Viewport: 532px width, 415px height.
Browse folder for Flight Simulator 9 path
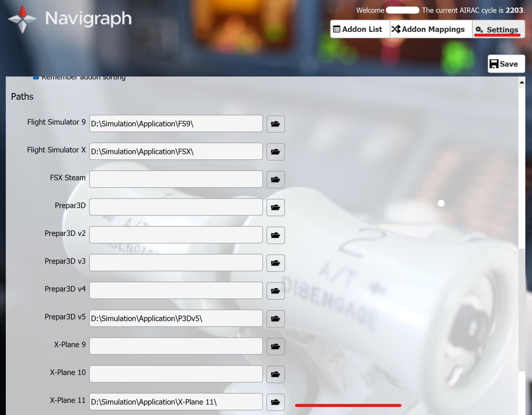(275, 124)
